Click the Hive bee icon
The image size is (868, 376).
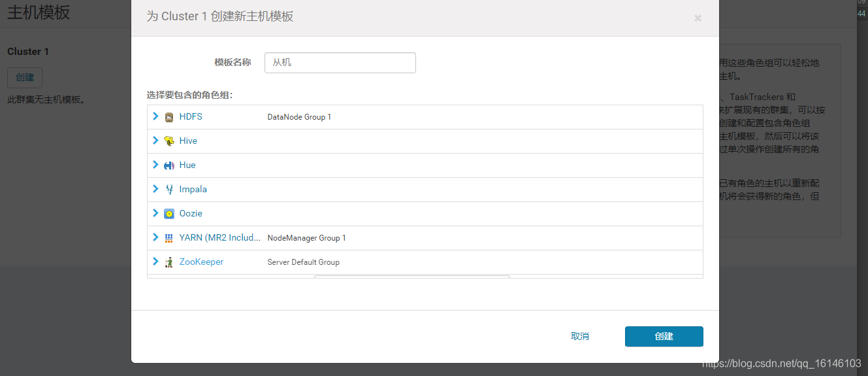click(169, 141)
